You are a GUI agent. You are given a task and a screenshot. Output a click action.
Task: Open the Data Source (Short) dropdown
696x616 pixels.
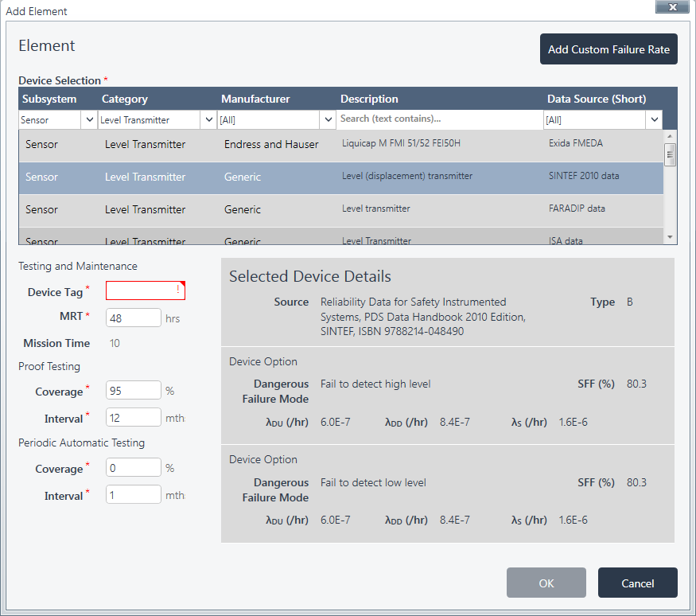pos(653,119)
